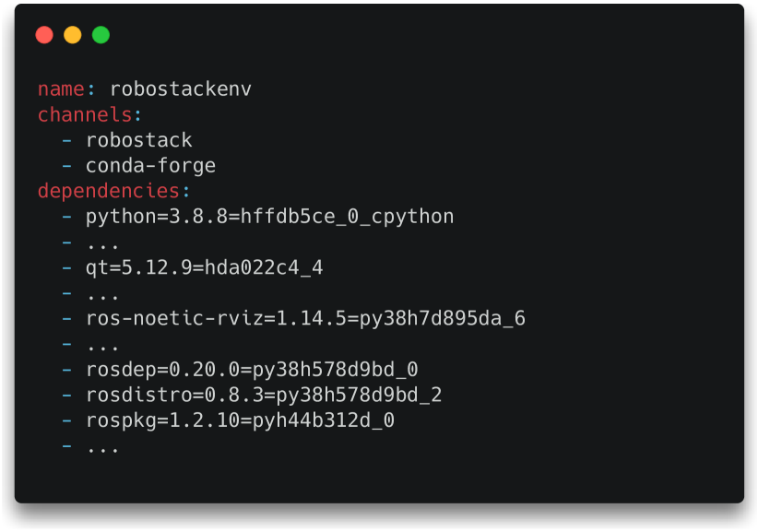The image size is (758, 532).
Task: Click the ellipsis below the qt line
Action: 102,298
